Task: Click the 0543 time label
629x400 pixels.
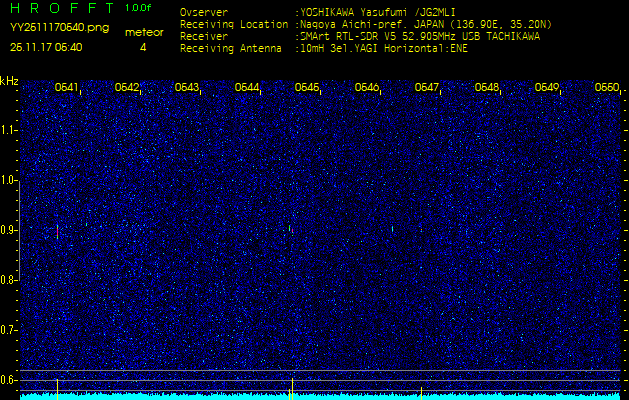Action: coord(186,87)
